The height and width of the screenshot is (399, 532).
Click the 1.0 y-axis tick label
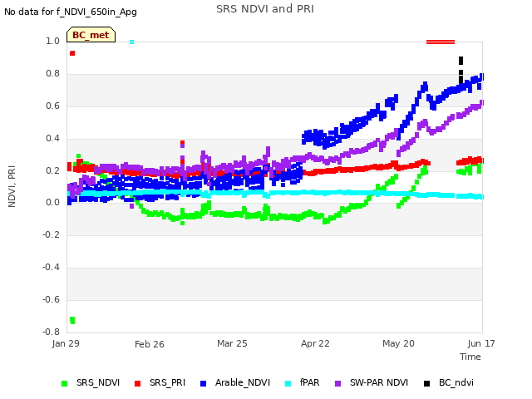[x=53, y=41]
